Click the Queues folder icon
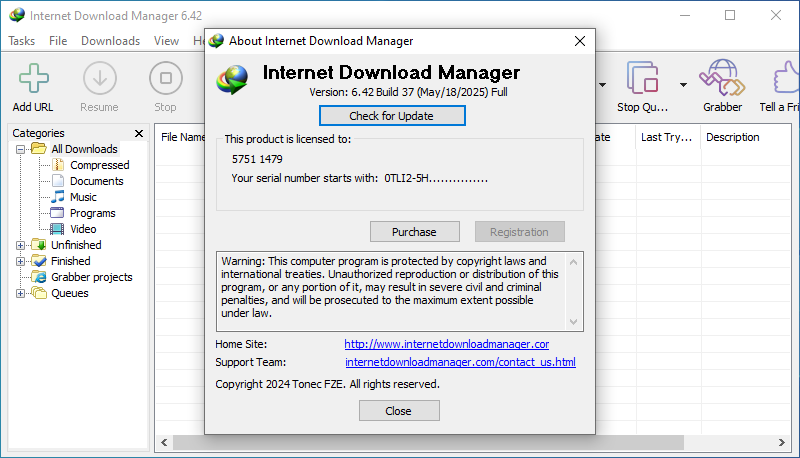The height and width of the screenshot is (458, 800). coord(39,293)
